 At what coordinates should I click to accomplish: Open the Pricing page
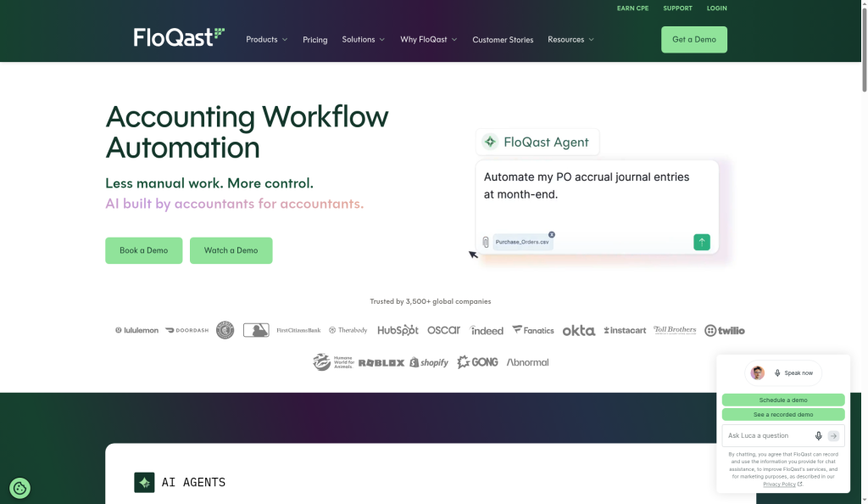click(x=315, y=40)
